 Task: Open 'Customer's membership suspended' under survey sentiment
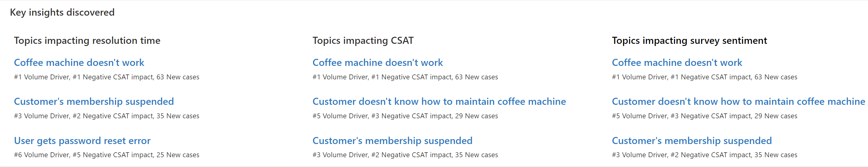coord(692,141)
